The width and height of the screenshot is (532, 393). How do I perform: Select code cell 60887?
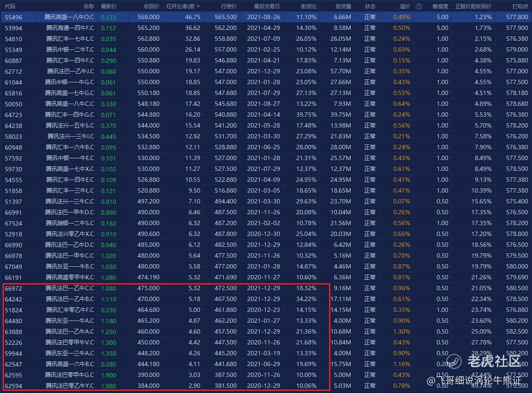tap(13, 60)
